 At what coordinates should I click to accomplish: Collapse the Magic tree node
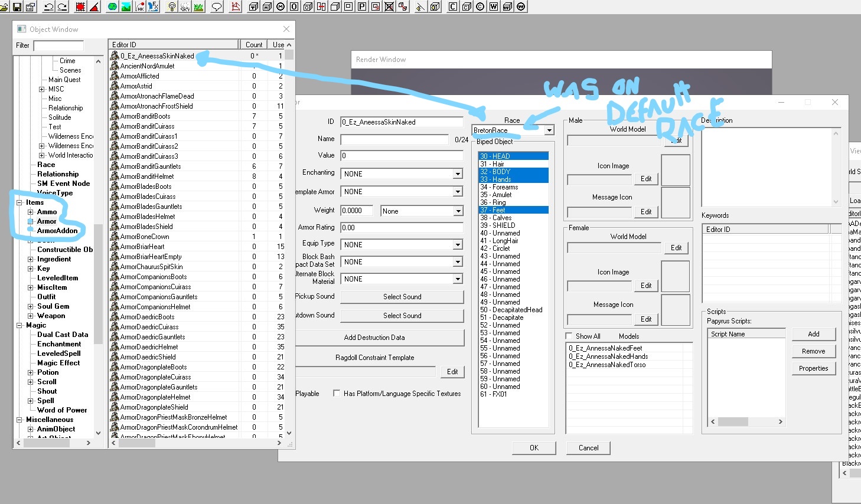click(19, 325)
